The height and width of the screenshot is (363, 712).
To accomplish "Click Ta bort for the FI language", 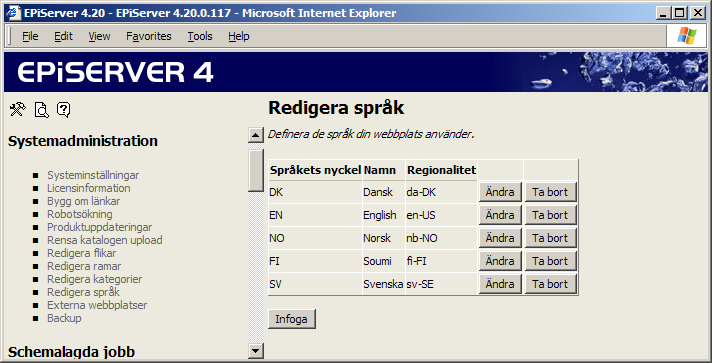I will click(x=550, y=261).
